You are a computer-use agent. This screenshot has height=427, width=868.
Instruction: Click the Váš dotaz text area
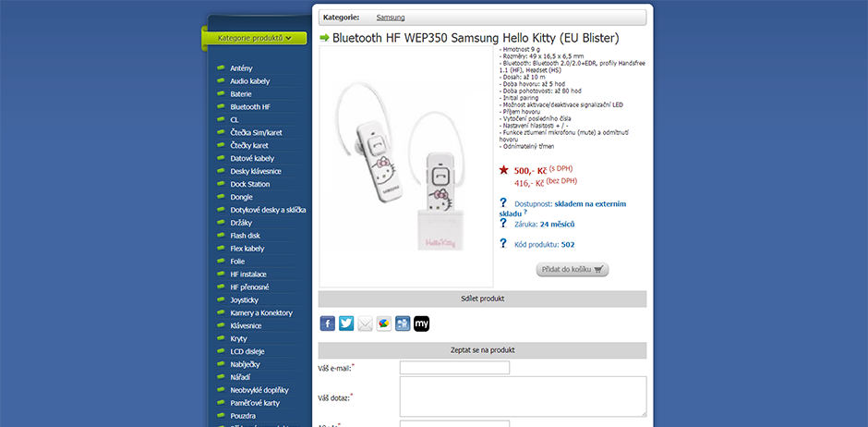click(x=523, y=396)
